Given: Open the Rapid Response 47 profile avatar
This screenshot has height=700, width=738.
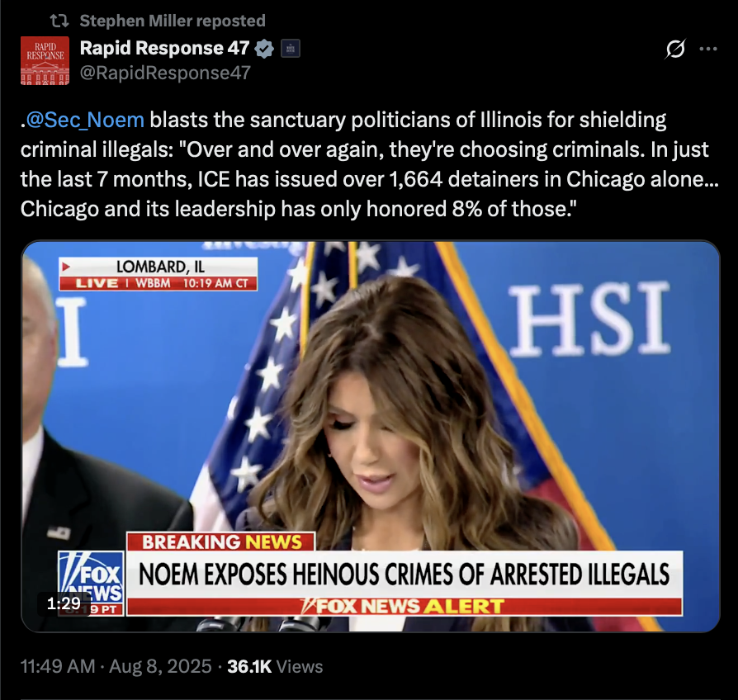Looking at the screenshot, I should point(45,60).
